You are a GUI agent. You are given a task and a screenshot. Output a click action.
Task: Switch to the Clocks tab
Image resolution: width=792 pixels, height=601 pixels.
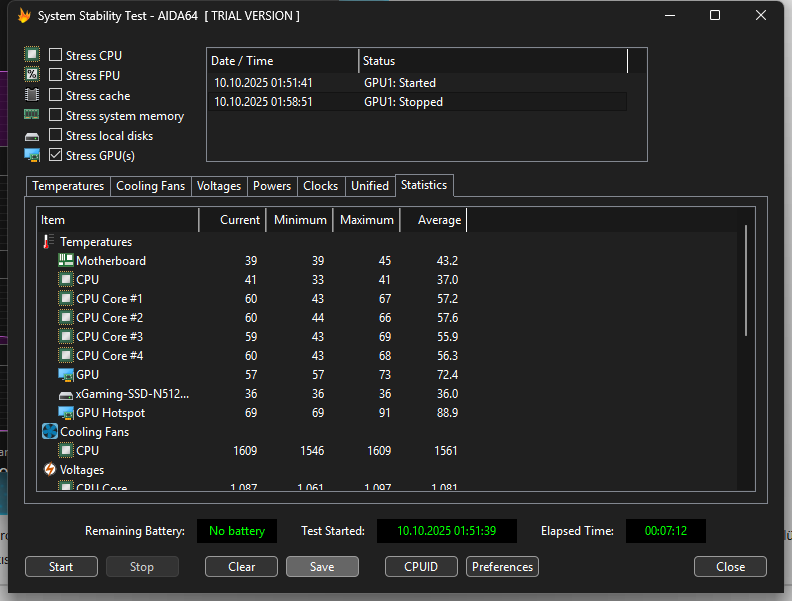pos(320,186)
